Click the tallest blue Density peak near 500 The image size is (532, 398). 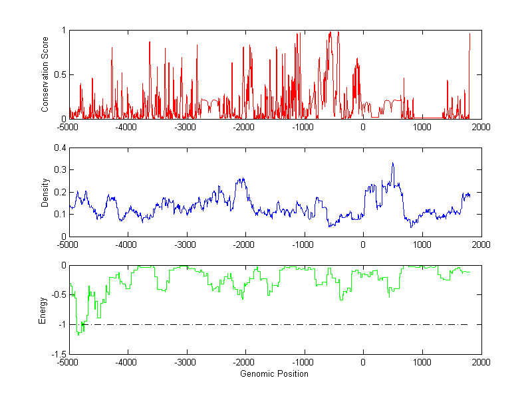tap(392, 163)
